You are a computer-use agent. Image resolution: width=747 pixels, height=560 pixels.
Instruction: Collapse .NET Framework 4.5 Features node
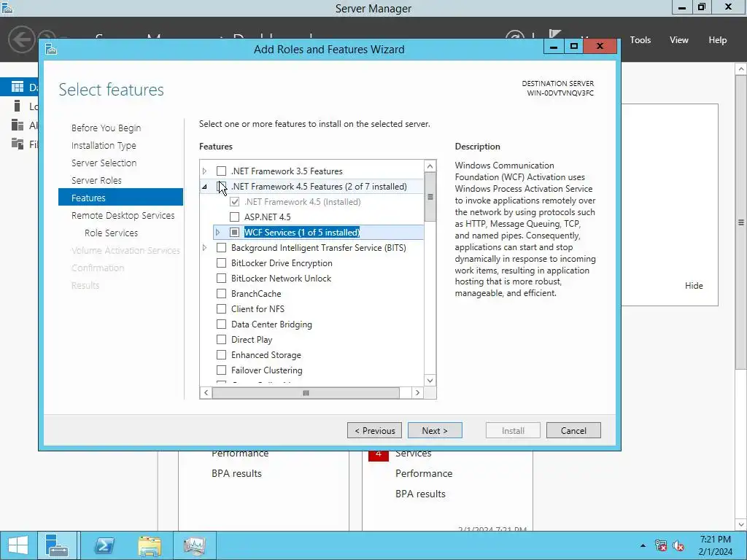pyautogui.click(x=205, y=187)
